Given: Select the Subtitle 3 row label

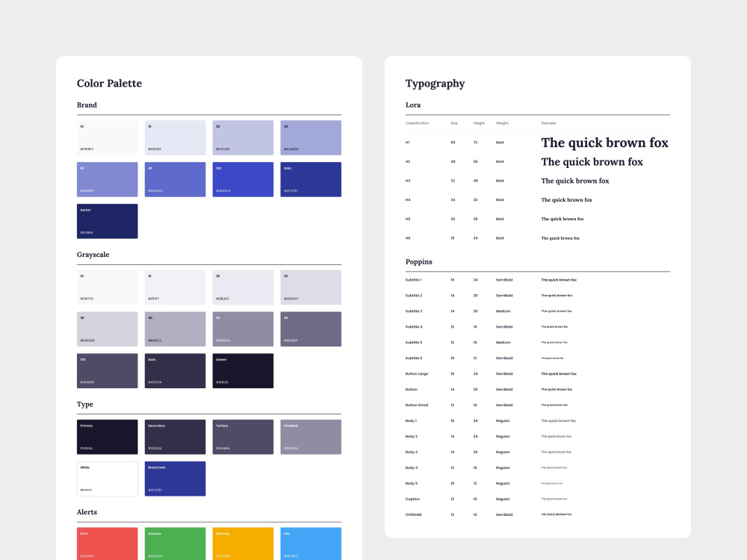Looking at the screenshot, I should pyautogui.click(x=414, y=311).
